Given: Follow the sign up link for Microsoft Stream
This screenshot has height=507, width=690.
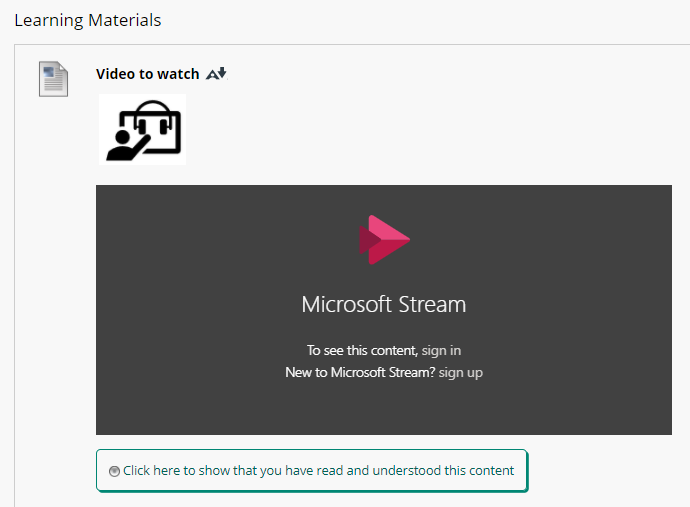Looking at the screenshot, I should [x=461, y=372].
